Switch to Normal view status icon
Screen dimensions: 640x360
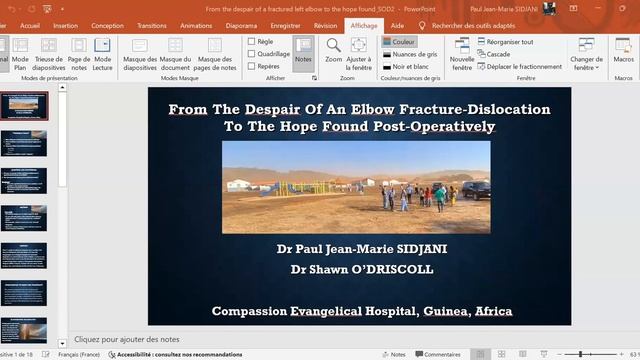tap(480, 354)
